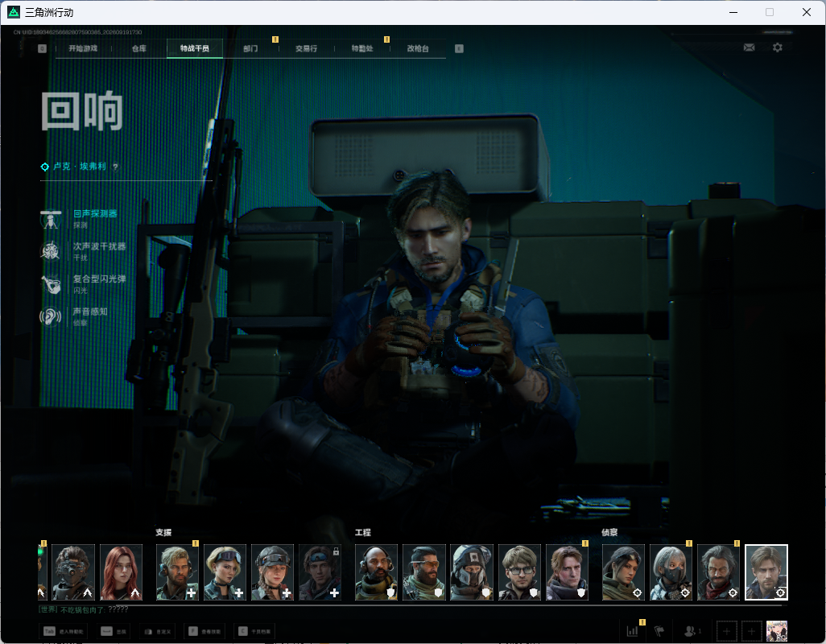This screenshot has width=826, height=644.
Task: Select the bald 工程 operator with headset
Action: click(376, 572)
